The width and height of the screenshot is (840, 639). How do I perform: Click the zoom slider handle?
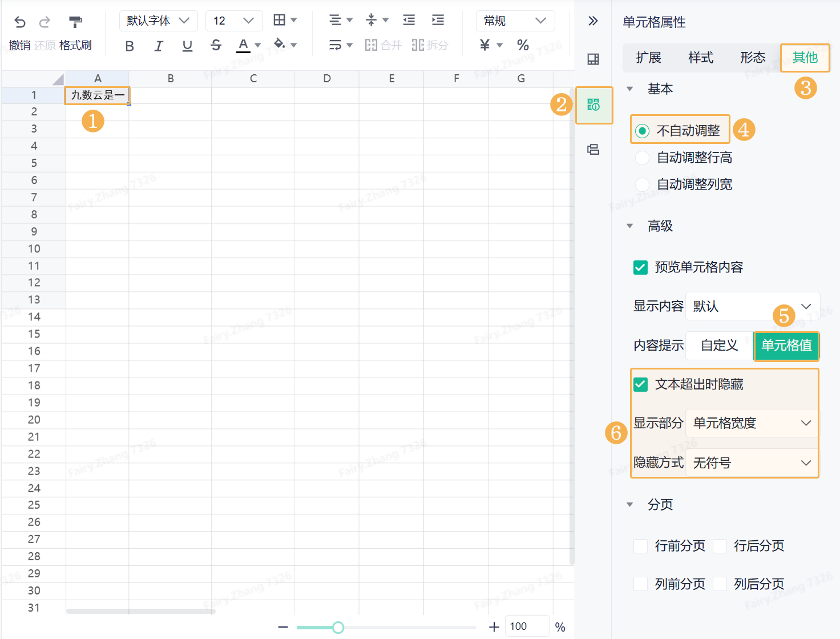point(338,626)
